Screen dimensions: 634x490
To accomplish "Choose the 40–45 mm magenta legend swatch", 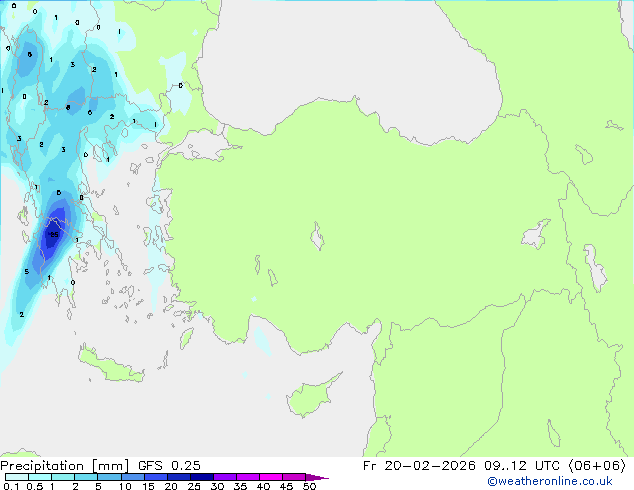I will coord(271,477).
